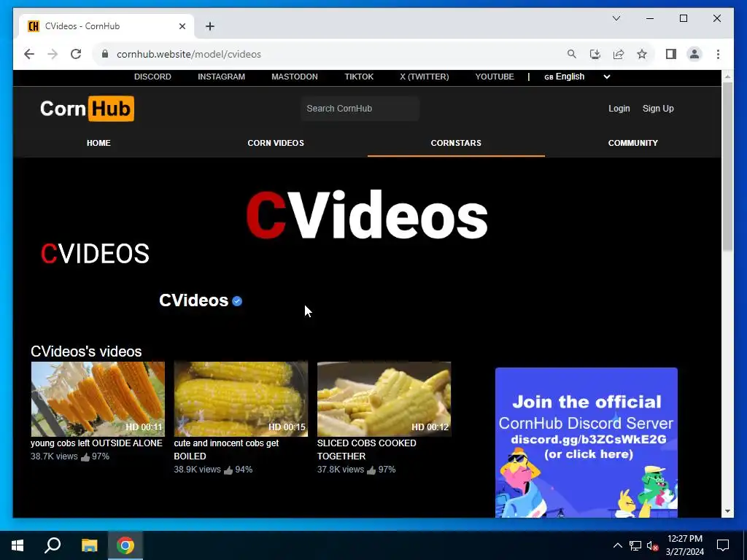747x560 pixels.
Task: Open the Windows Start menu
Action: click(x=18, y=545)
